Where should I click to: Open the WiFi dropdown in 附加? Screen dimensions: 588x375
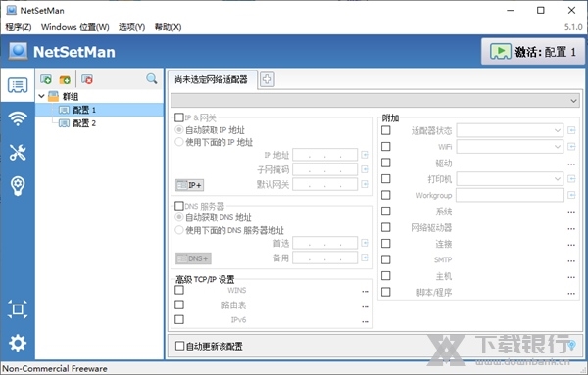[510, 147]
